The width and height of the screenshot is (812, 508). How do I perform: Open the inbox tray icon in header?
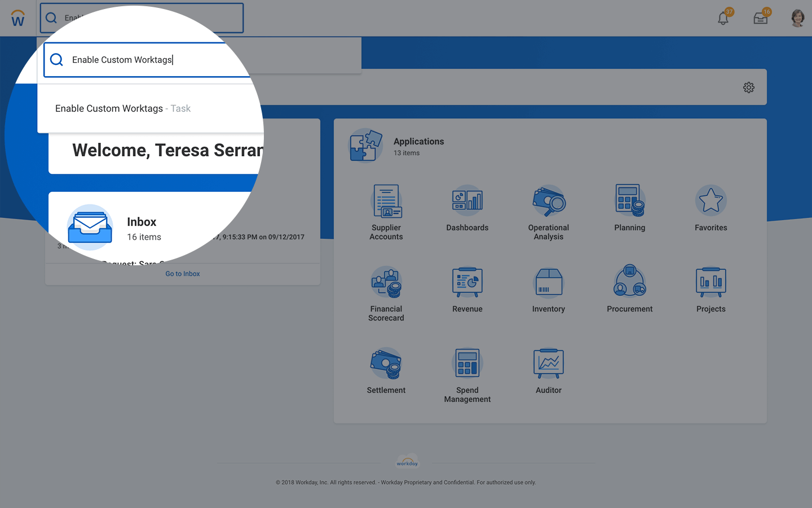tap(761, 19)
